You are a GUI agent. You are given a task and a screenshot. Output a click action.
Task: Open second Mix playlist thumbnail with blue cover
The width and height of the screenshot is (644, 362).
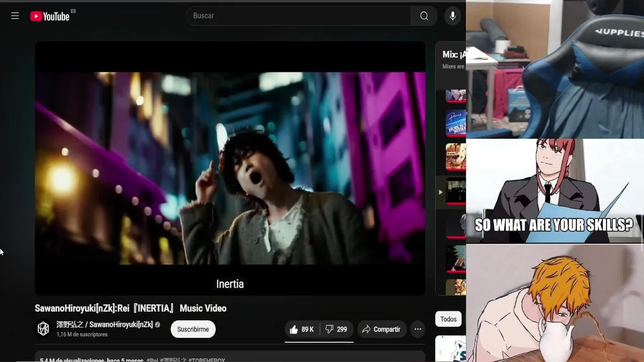coord(456,123)
